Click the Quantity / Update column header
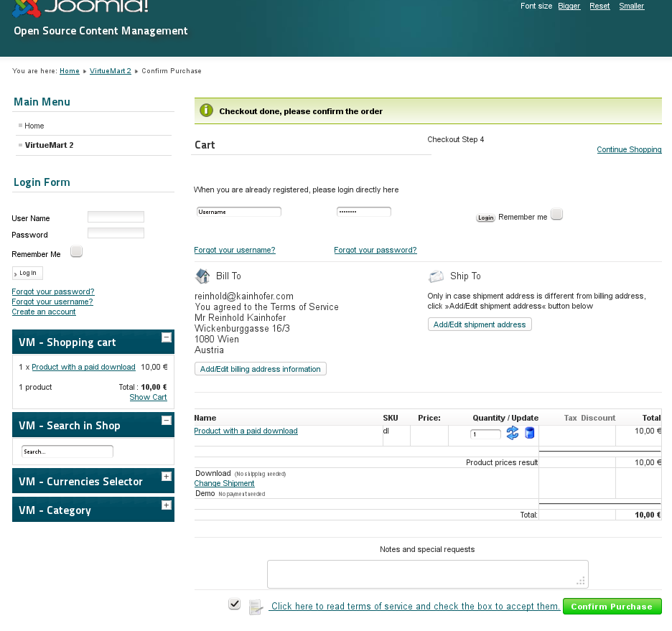Screen dimensions: 672x631 pyautogui.click(x=505, y=418)
